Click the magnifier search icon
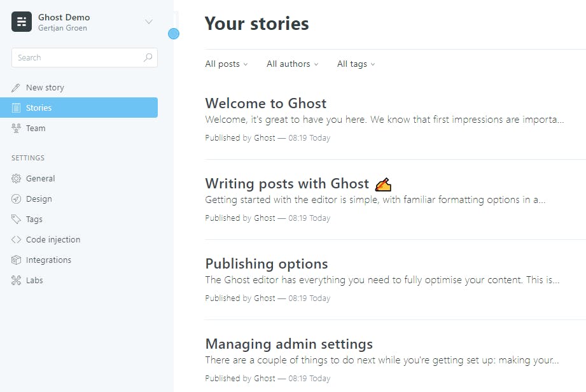Screen dimensions: 586x392 [148, 57]
